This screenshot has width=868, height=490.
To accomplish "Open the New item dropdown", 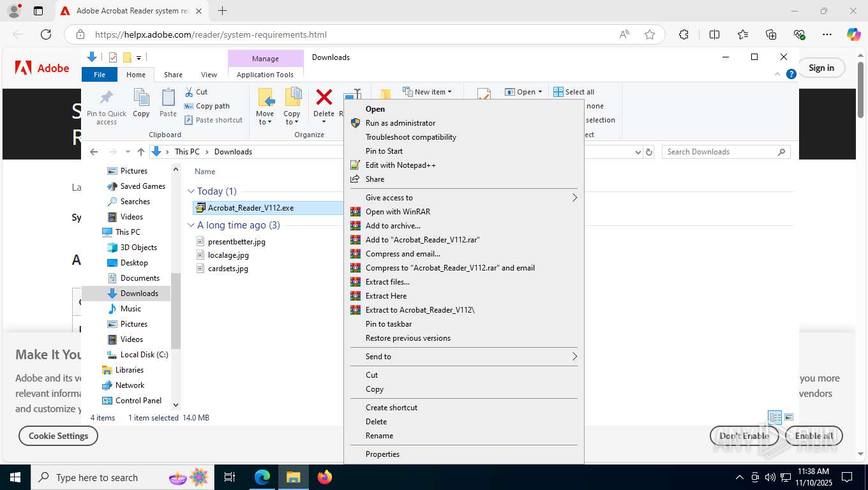I will click(427, 92).
